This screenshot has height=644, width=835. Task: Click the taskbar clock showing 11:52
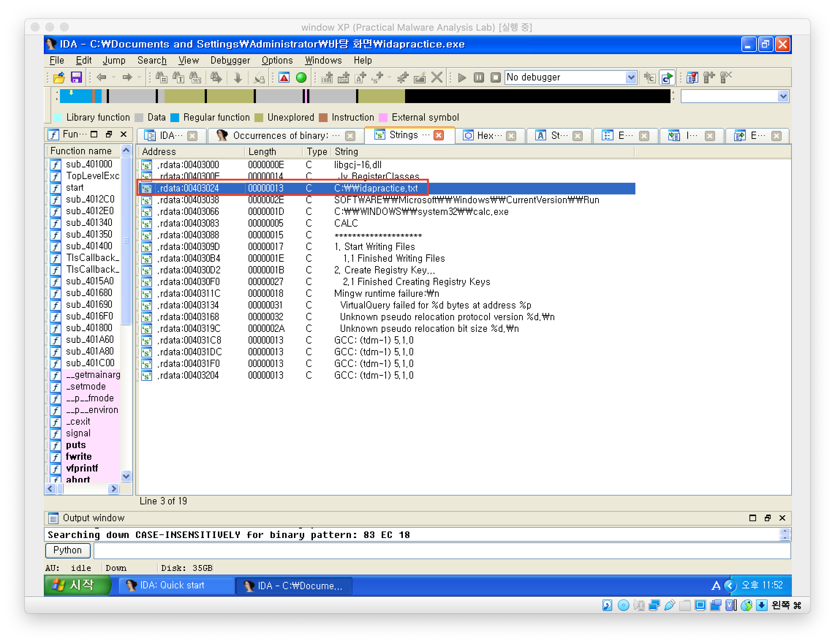point(762,586)
